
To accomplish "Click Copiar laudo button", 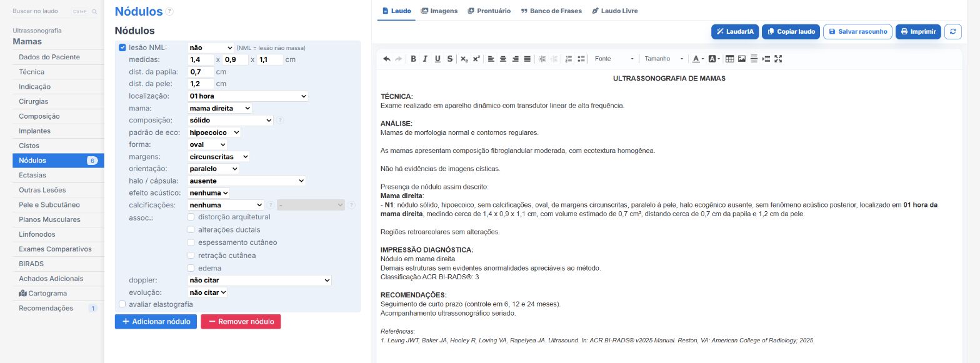I will pos(791,32).
